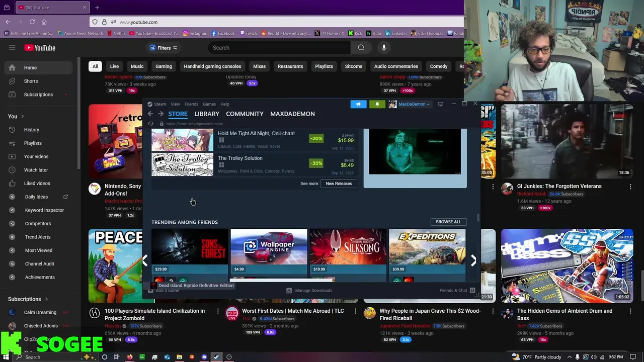Screen dimensions: 644x362
Task: Click the YouTube logo
Action: pos(40,48)
